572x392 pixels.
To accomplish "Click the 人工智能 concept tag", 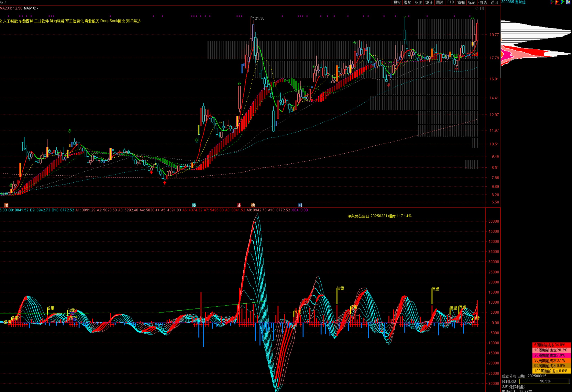I will pos(10,21).
